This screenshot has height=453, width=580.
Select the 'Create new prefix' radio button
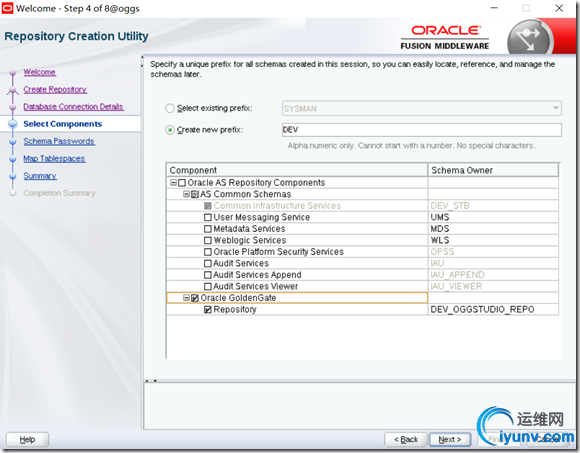(170, 130)
